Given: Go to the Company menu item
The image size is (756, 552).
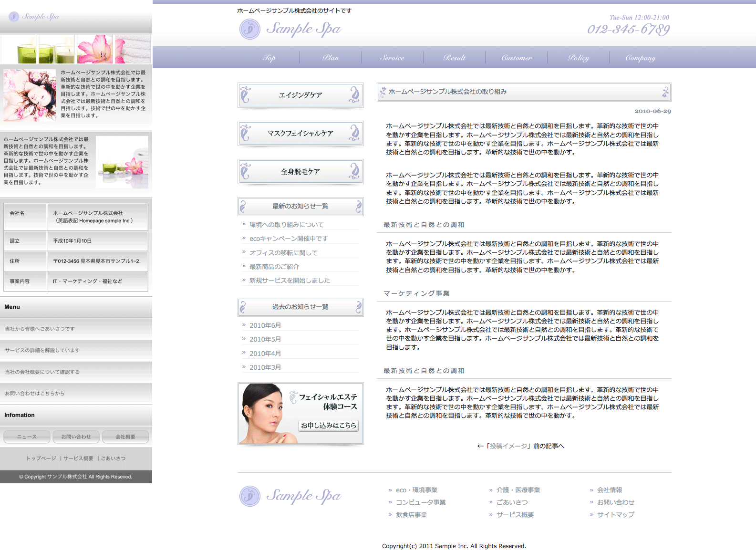Looking at the screenshot, I should tap(640, 58).
